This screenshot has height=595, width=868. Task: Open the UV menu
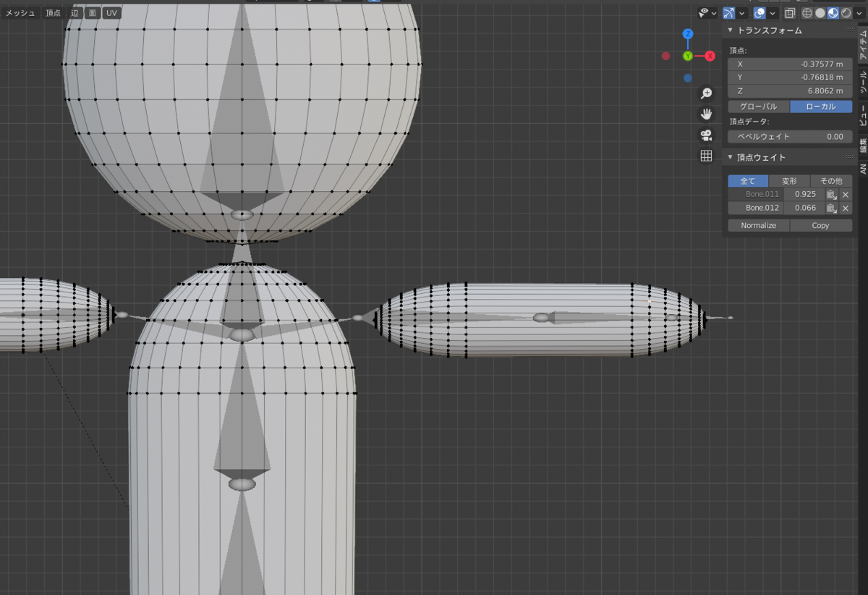[x=111, y=13]
